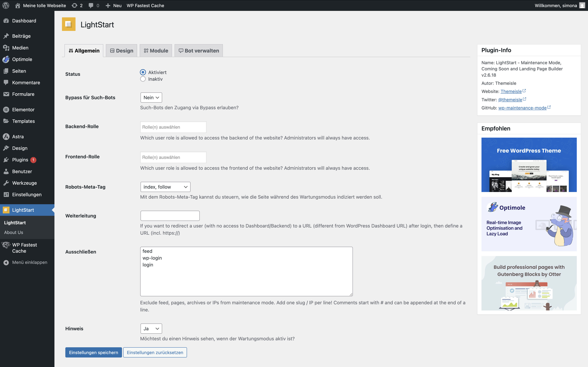Open the Hinweis Ja dropdown
The width and height of the screenshot is (588, 367).
click(x=151, y=329)
